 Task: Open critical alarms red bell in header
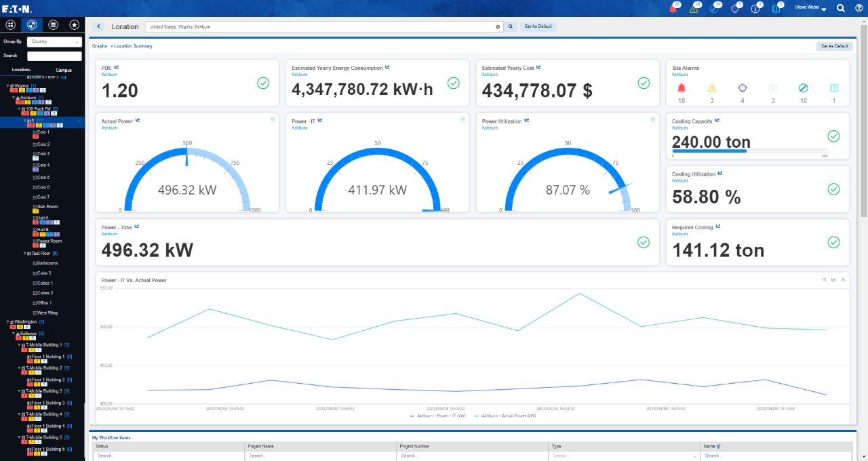(x=673, y=8)
